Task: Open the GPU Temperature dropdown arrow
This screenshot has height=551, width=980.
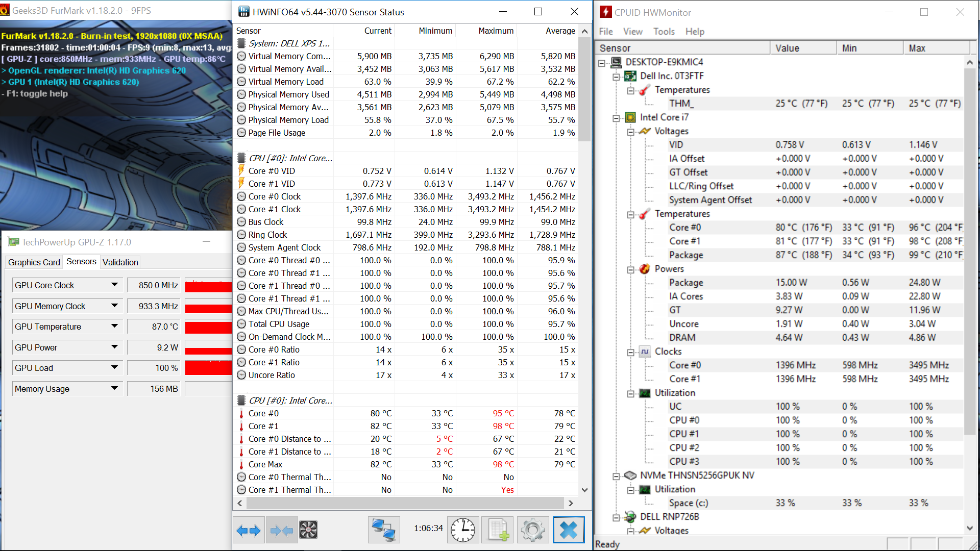Action: click(114, 327)
